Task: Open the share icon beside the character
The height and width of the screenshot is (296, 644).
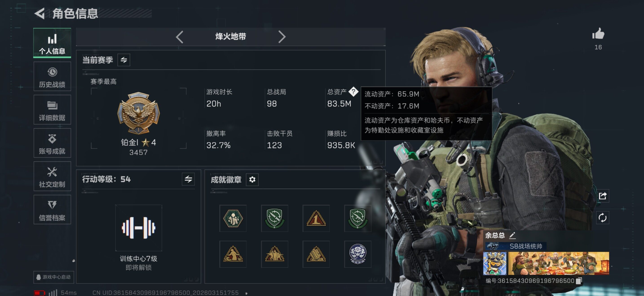Action: [x=602, y=196]
